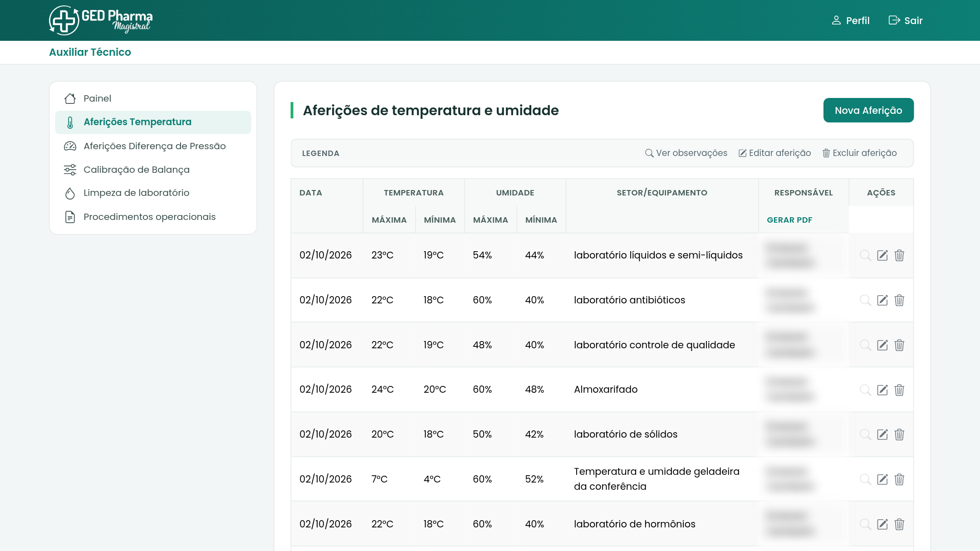Viewport: 980px width, 551px height.
Task: View observations for laboratório antibióticos
Action: [865, 300]
